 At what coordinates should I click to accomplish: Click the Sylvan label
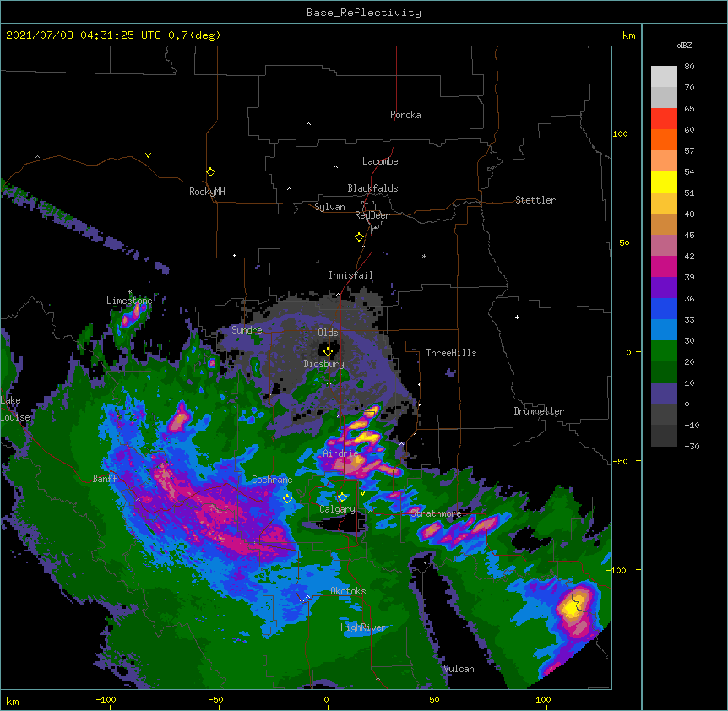coord(329,207)
